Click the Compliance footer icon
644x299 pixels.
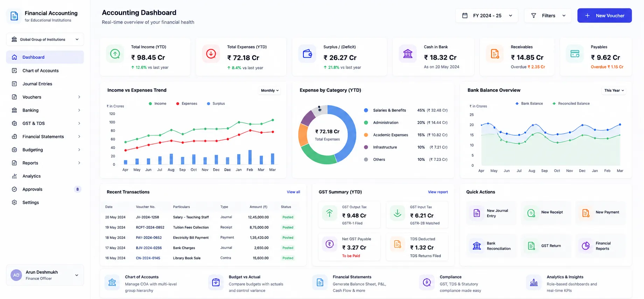tap(427, 283)
